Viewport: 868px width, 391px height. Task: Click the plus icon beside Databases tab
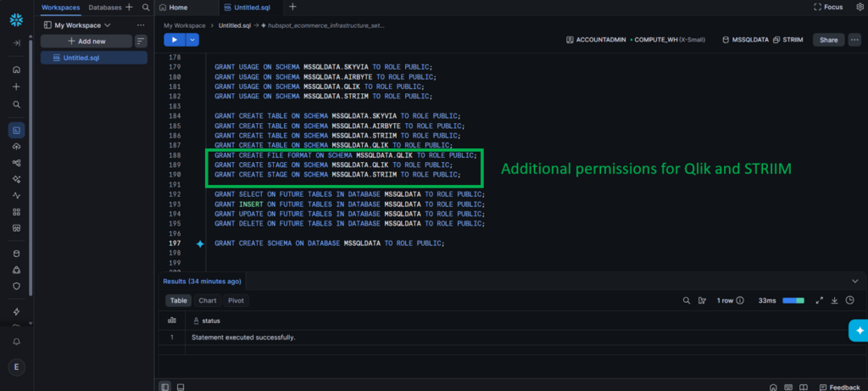click(129, 7)
